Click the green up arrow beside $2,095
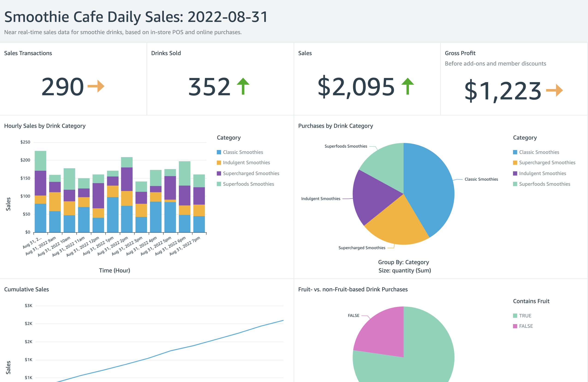This screenshot has width=588, height=382. coord(408,86)
